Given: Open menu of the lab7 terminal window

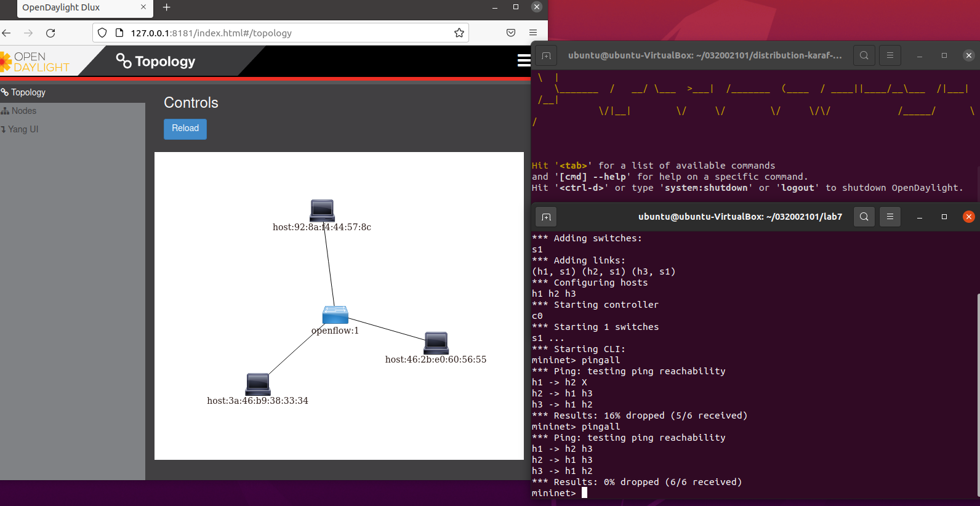Looking at the screenshot, I should click(x=890, y=217).
